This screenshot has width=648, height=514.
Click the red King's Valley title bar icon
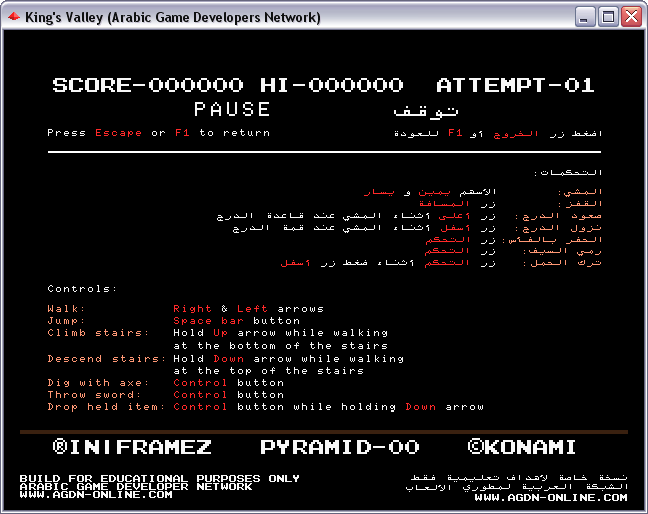point(14,17)
